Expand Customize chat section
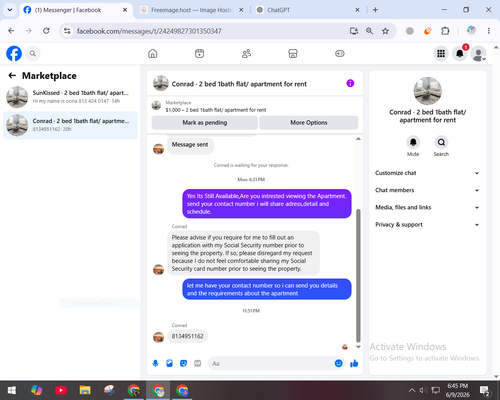This screenshot has width=500, height=400. tap(427, 173)
